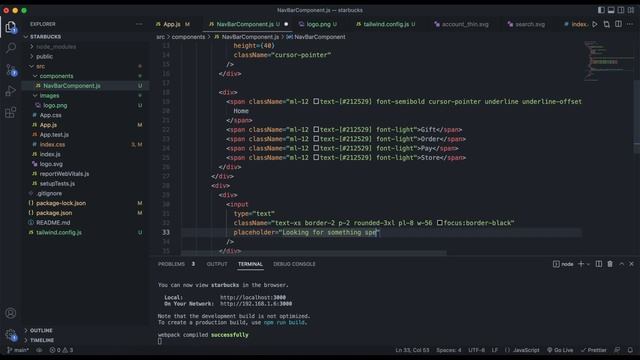Toggle primary sidebar layout icon
Image resolution: width=640 pixels, height=360 pixels.
tap(601, 10)
